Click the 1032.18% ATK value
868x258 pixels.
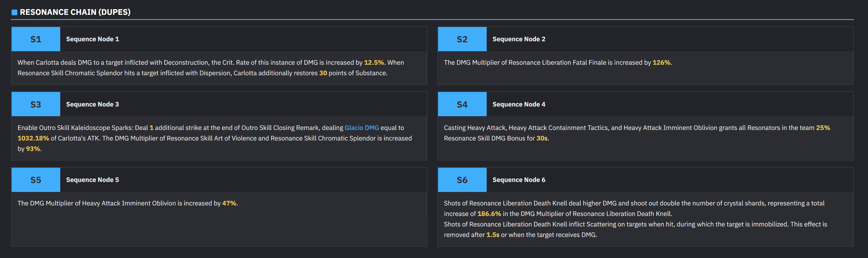pos(33,138)
